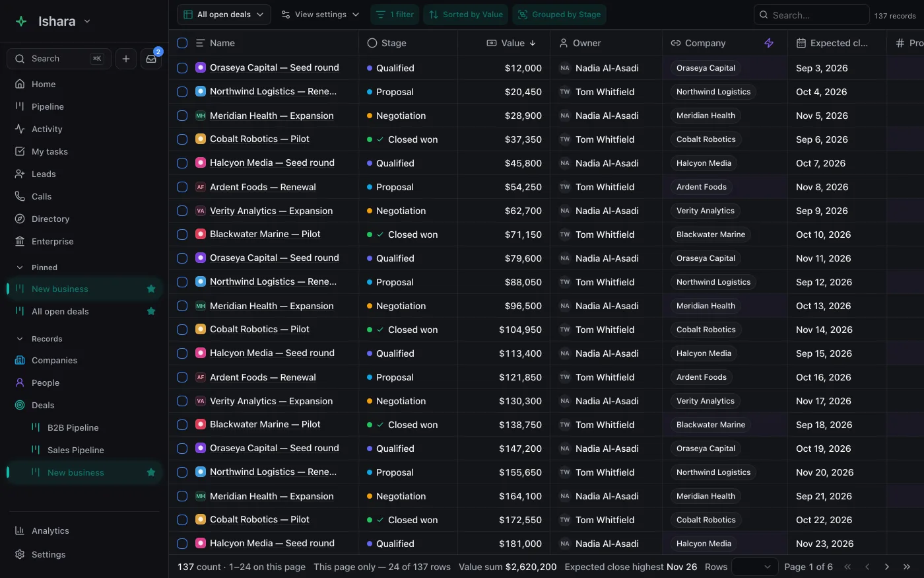Image resolution: width=924 pixels, height=578 pixels.
Task: Click the 1 filter button
Action: (x=395, y=15)
